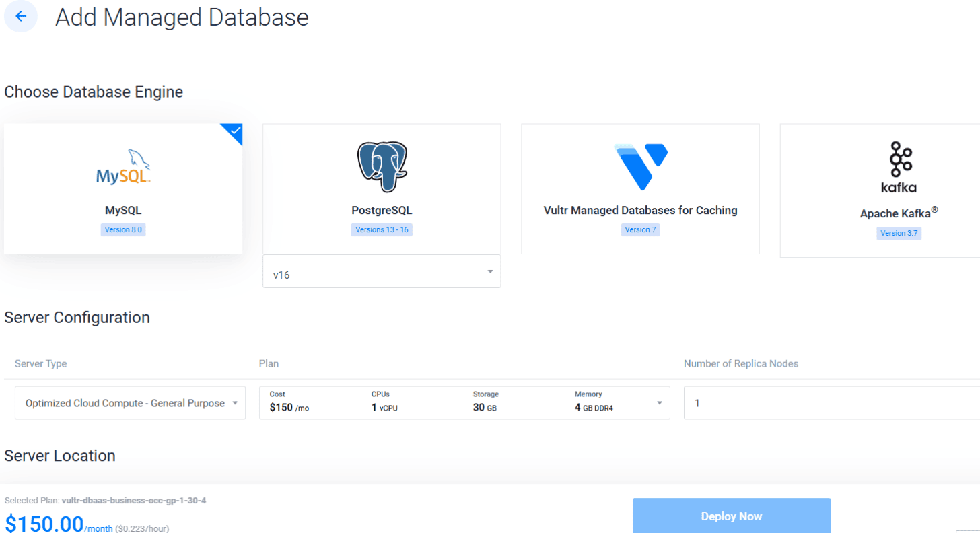Click the Version 3.7 badge under Kafka
This screenshot has width=980, height=533.
click(x=899, y=233)
